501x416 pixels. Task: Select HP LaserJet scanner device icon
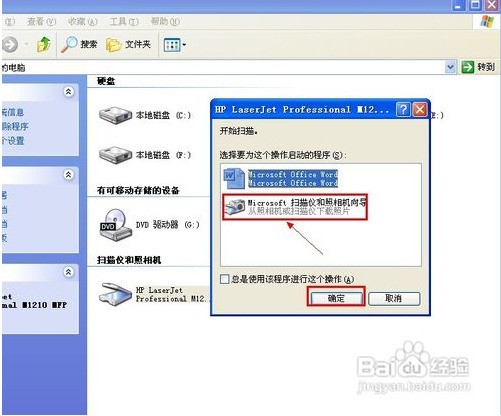[115, 294]
